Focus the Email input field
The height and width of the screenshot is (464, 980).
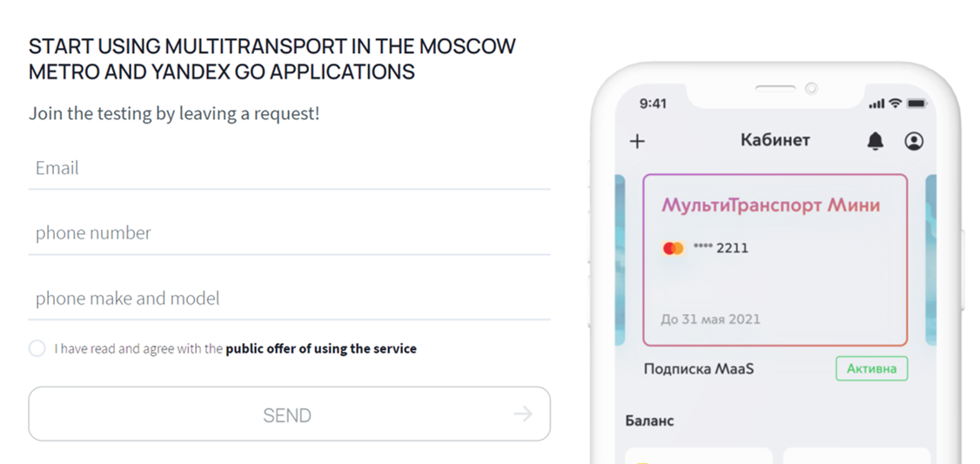pyautogui.click(x=289, y=168)
